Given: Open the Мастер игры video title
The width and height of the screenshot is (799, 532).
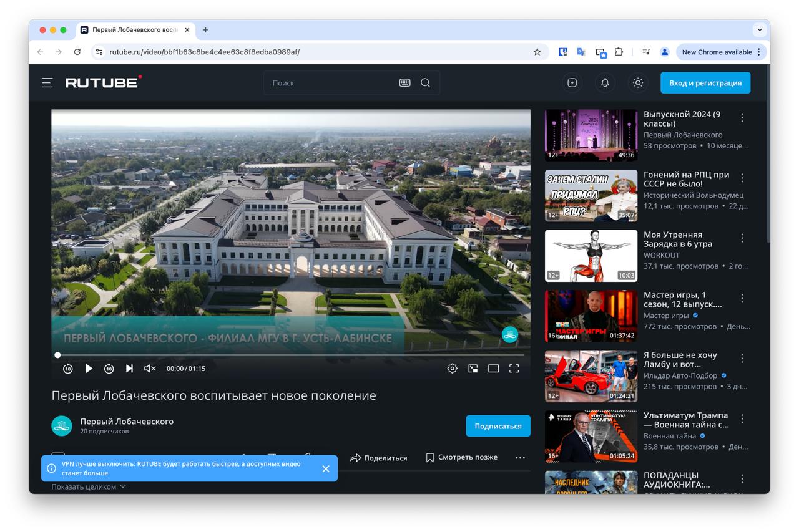Looking at the screenshot, I should (682, 299).
